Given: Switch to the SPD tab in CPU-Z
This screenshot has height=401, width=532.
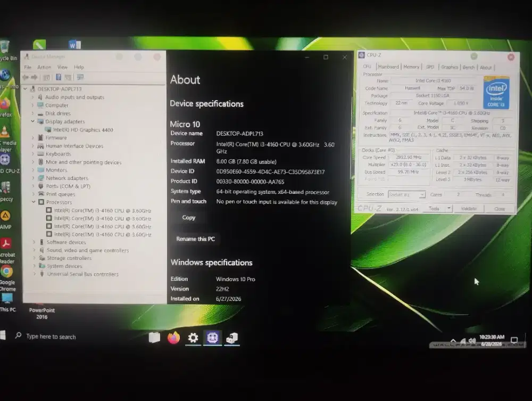Looking at the screenshot, I should click(x=430, y=67).
